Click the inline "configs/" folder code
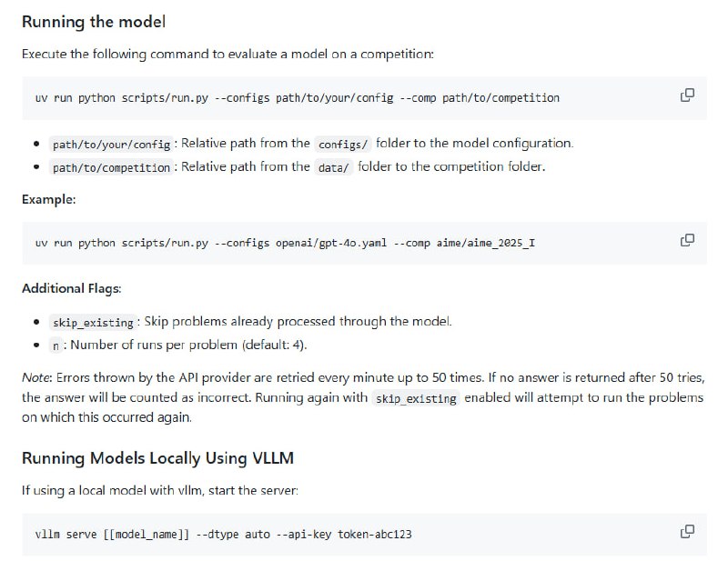 pos(339,145)
